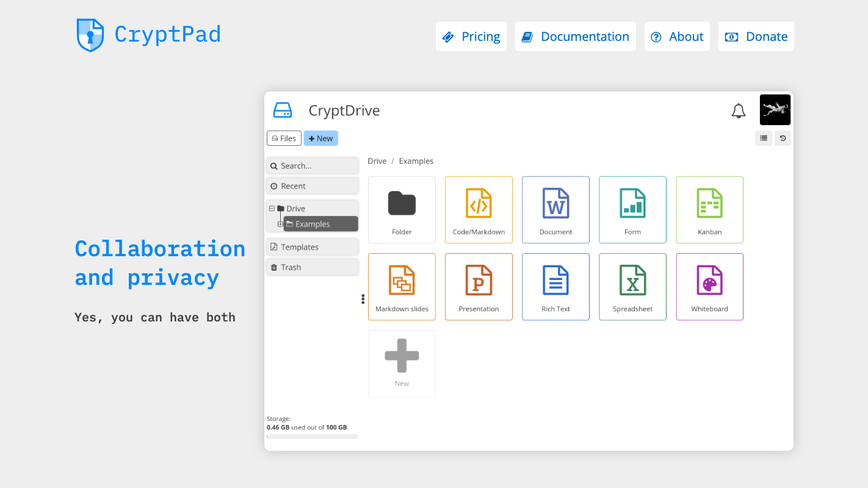This screenshot has width=868, height=488.
Task: Click the question mark icon on About
Action: pyautogui.click(x=656, y=37)
